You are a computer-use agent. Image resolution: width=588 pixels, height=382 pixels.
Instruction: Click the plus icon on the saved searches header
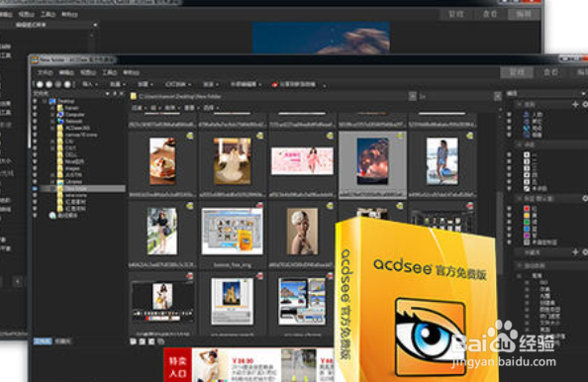click(x=575, y=252)
